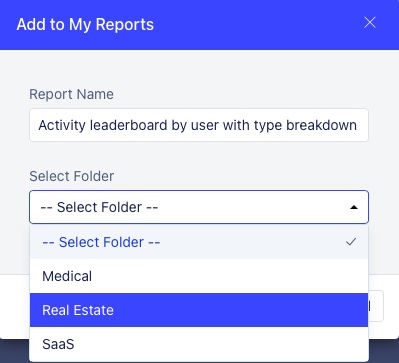This screenshot has width=399, height=363.
Task: Assign the report to the Medical folder
Action: pyautogui.click(x=199, y=276)
